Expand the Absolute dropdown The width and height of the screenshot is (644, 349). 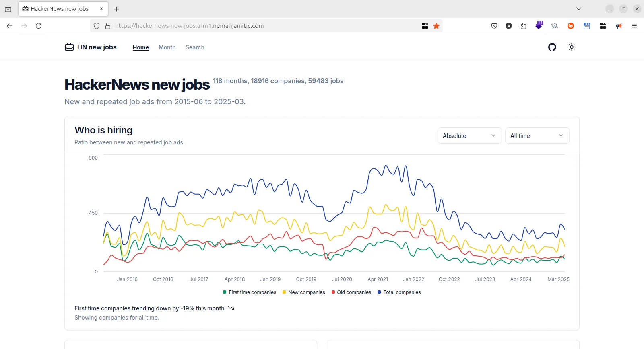pos(469,135)
